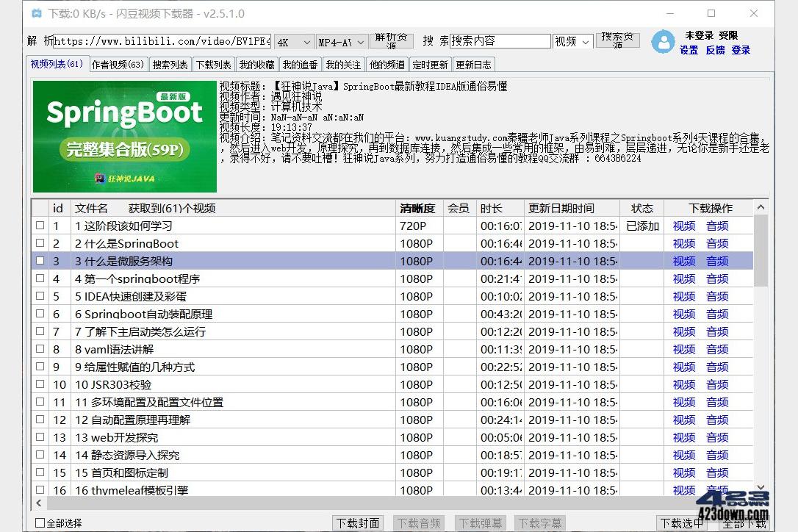Click the user avatar icon
The height and width of the screenshot is (532, 798).
(663, 42)
